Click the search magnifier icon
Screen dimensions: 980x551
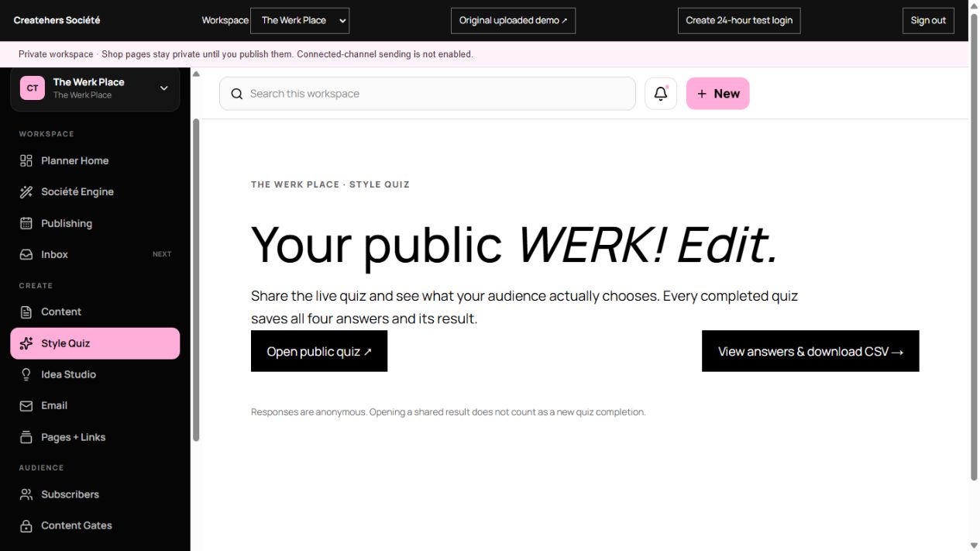[x=237, y=94]
